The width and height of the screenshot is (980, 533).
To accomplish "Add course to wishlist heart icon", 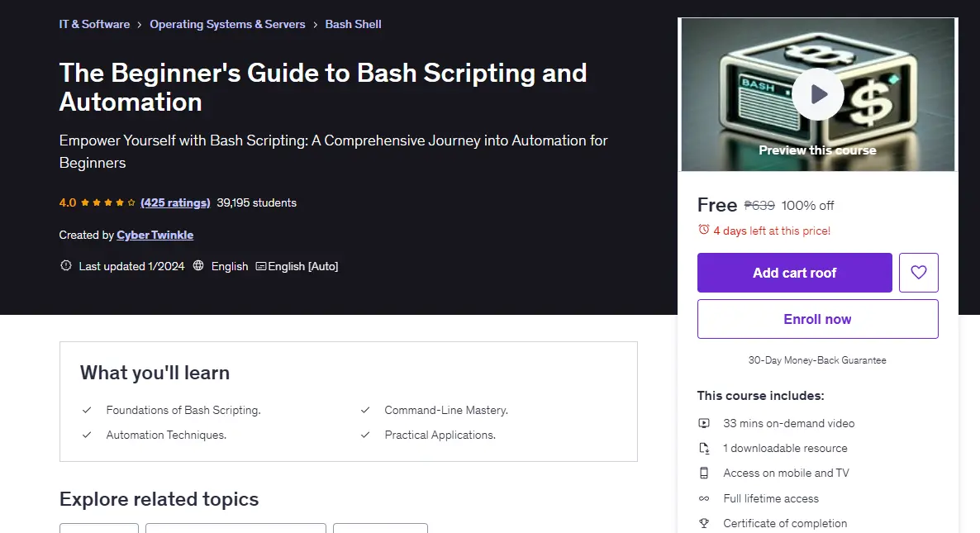I will [918, 273].
